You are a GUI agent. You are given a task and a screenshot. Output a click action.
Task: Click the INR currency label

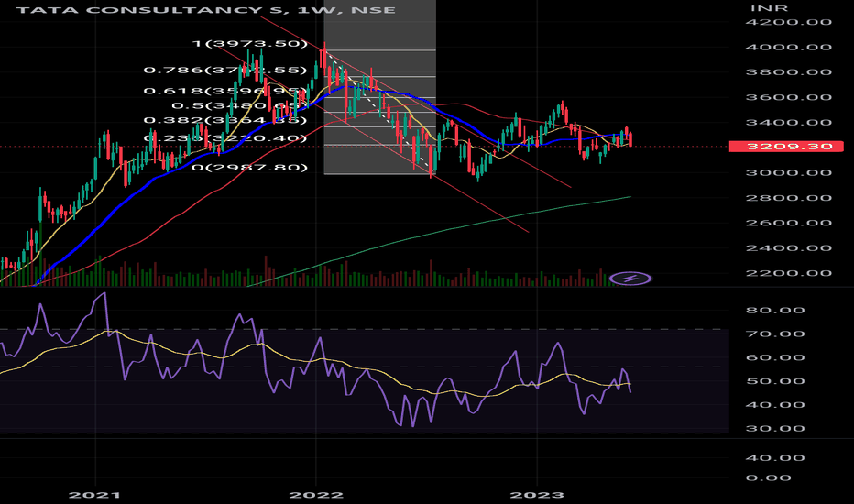[769, 8]
